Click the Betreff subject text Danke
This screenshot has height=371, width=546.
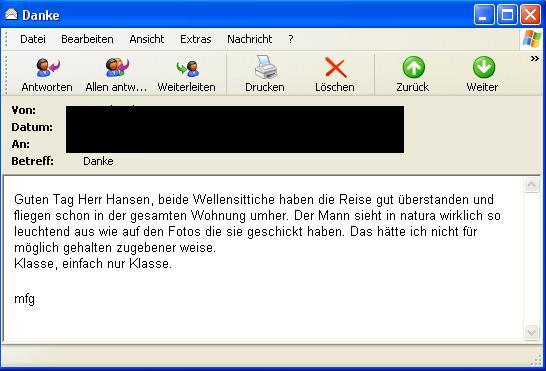click(x=98, y=161)
